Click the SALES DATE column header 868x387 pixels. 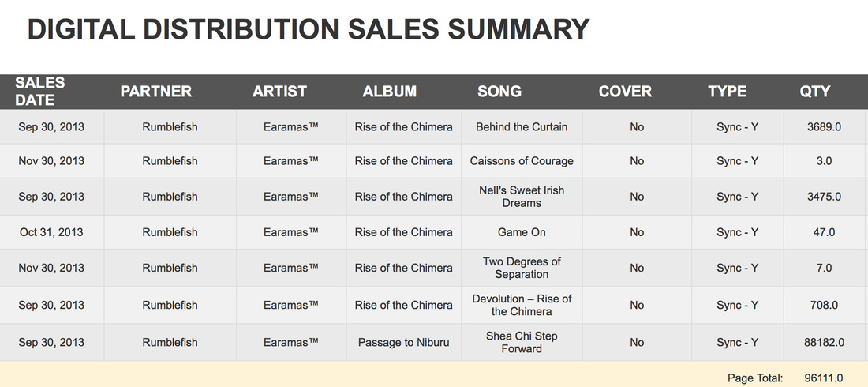click(40, 92)
